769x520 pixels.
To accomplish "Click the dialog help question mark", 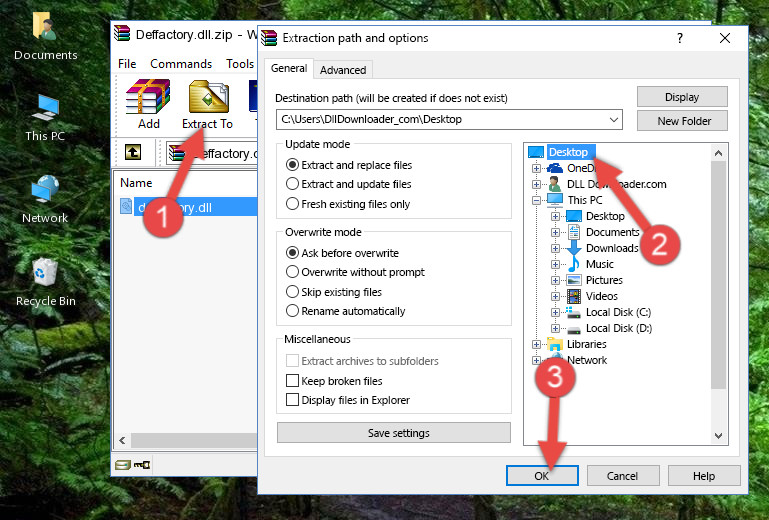I will [x=680, y=38].
